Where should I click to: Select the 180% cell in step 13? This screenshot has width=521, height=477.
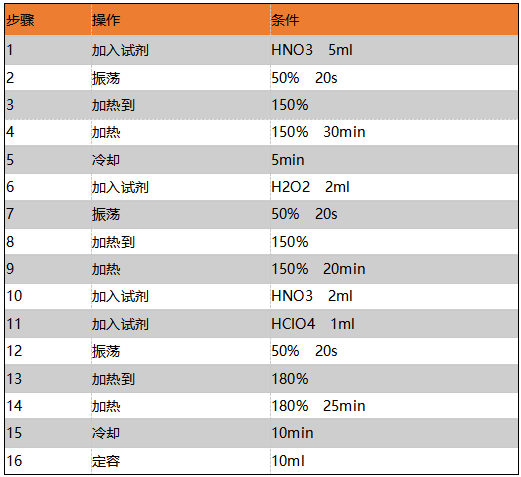pos(394,379)
